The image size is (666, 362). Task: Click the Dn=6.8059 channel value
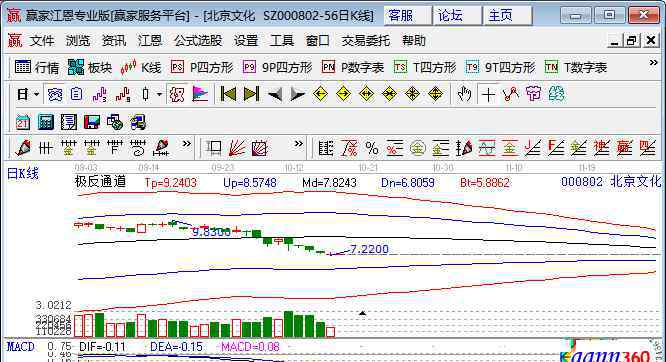[408, 183]
